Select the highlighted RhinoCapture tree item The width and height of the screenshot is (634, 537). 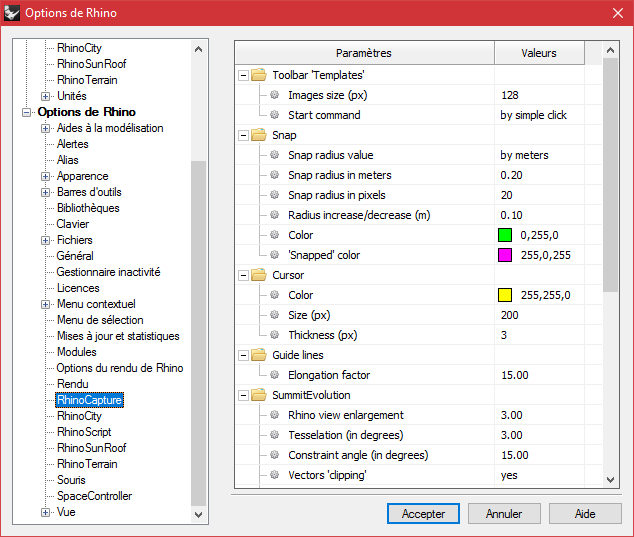(89, 400)
